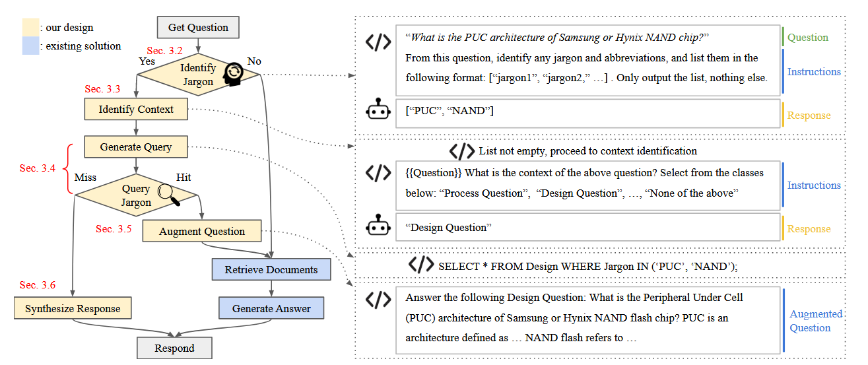Click the head icon on Identify Jargon

(x=233, y=74)
